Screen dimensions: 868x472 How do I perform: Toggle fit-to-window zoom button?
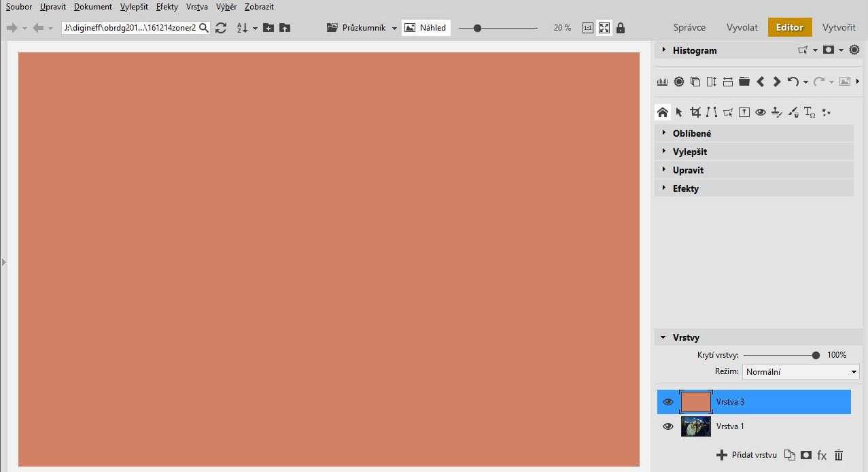click(604, 28)
